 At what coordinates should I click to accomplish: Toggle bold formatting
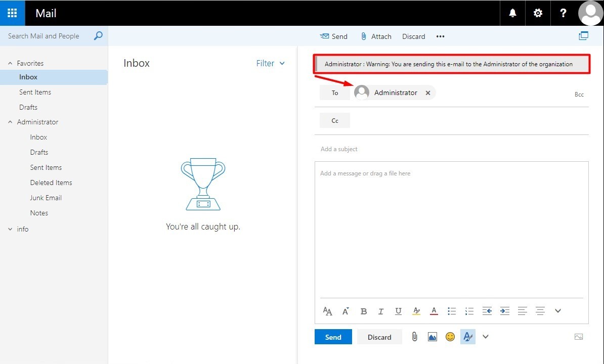(363, 311)
